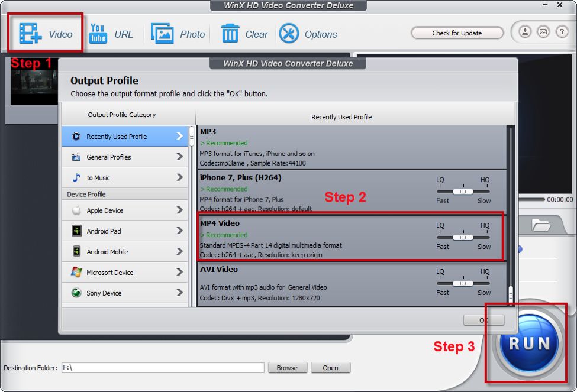Select the AVI Video profile
The image size is (577, 392).
pyautogui.click(x=352, y=284)
